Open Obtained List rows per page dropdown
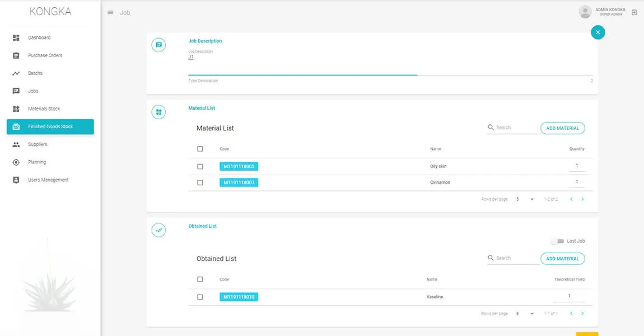 coord(525,314)
